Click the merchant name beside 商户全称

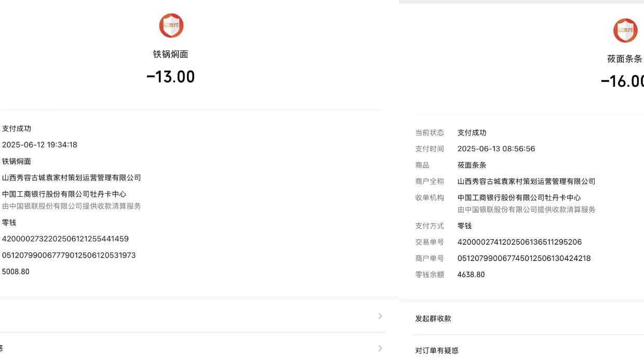coord(526,181)
